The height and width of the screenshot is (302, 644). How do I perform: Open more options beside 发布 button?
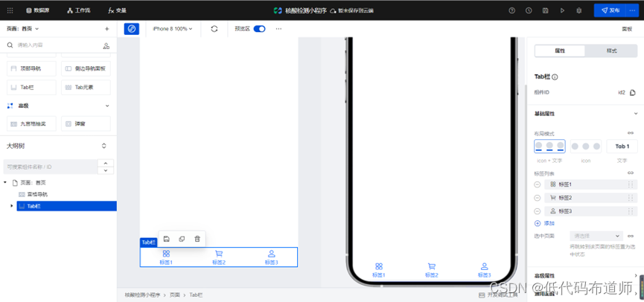(632, 10)
